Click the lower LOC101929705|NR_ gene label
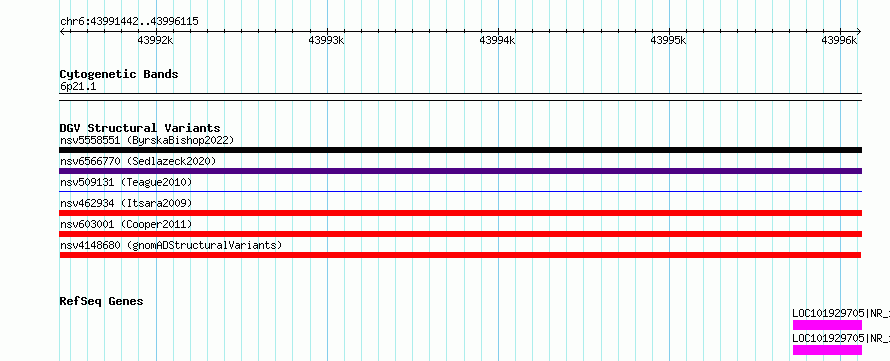Screen dimensions: 890x361 [x=841, y=338]
